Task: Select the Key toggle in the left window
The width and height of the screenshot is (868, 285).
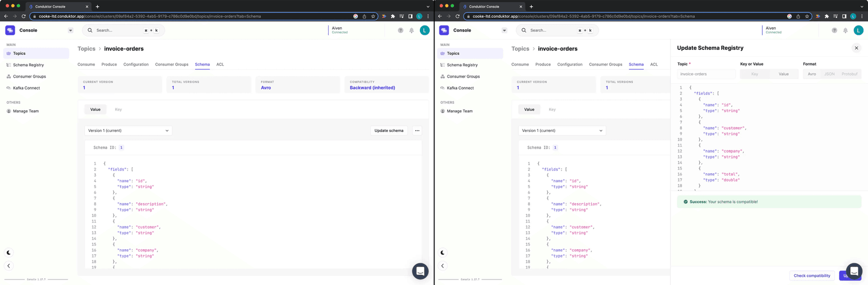Action: (118, 110)
